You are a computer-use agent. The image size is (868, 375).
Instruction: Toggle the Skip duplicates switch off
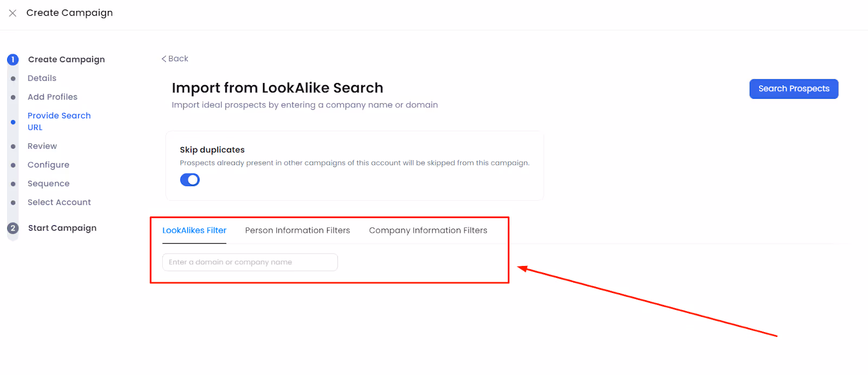coord(189,179)
